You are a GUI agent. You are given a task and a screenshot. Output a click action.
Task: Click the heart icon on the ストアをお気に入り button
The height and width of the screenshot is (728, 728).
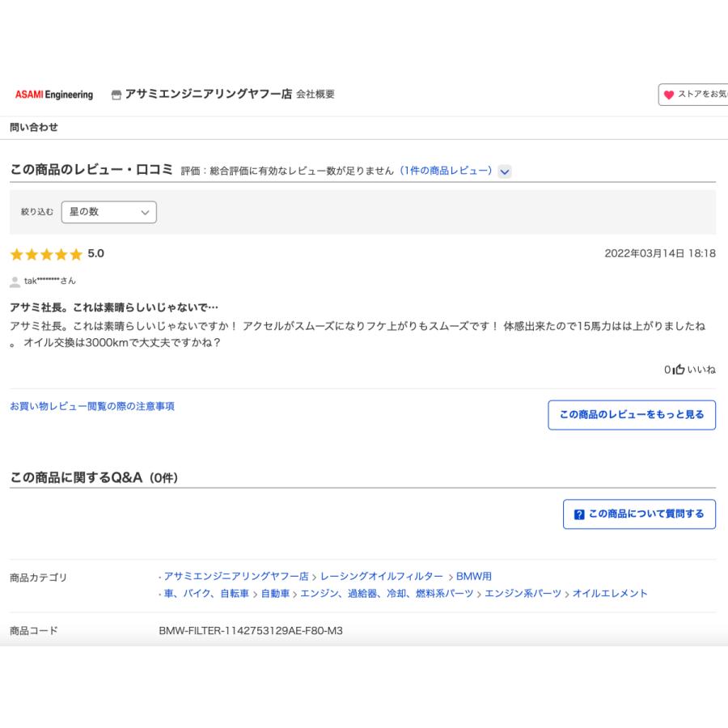[668, 94]
